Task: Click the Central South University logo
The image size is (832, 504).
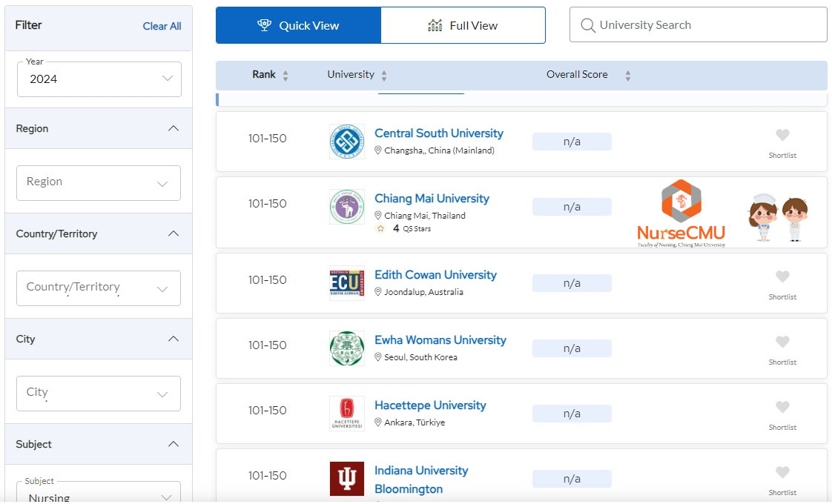Action: point(346,142)
